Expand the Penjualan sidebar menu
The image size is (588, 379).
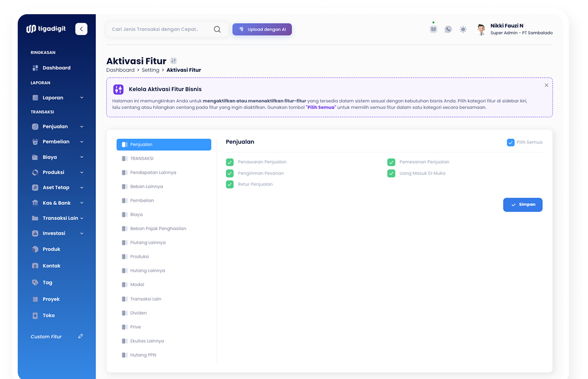click(x=82, y=126)
